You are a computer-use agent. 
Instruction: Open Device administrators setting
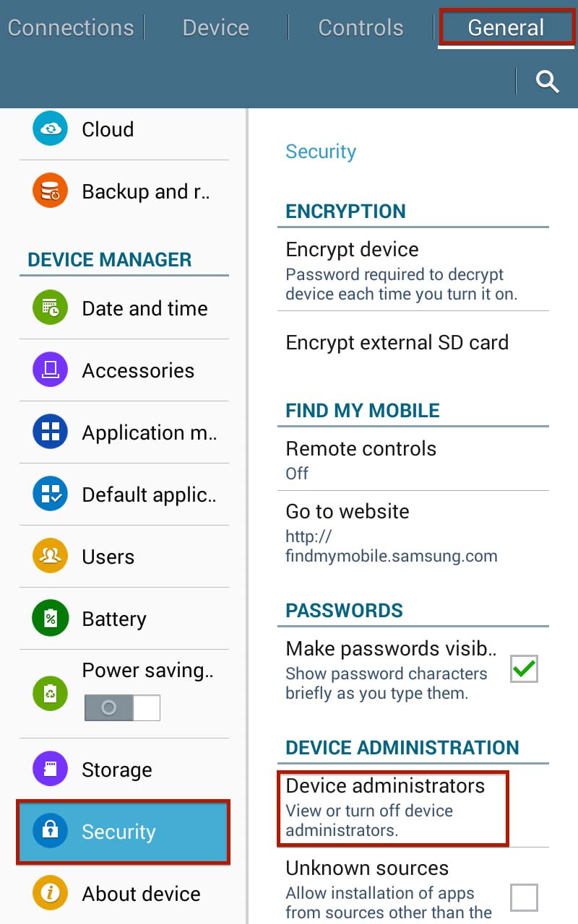[393, 808]
